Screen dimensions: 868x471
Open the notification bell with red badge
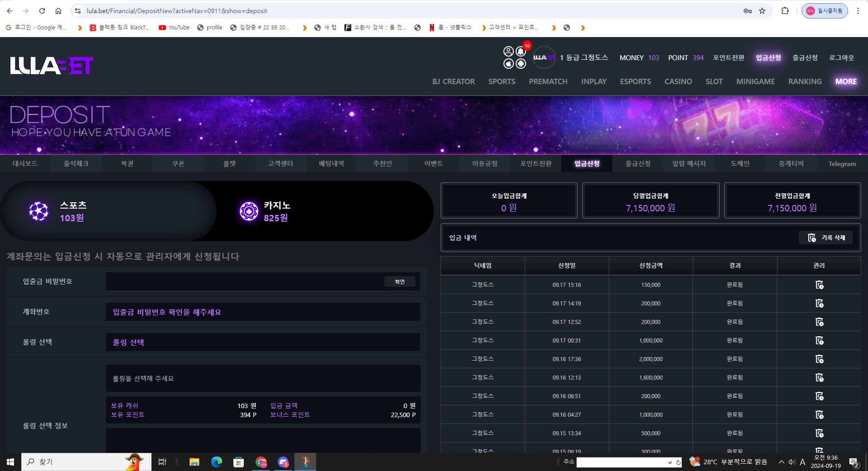[521, 51]
